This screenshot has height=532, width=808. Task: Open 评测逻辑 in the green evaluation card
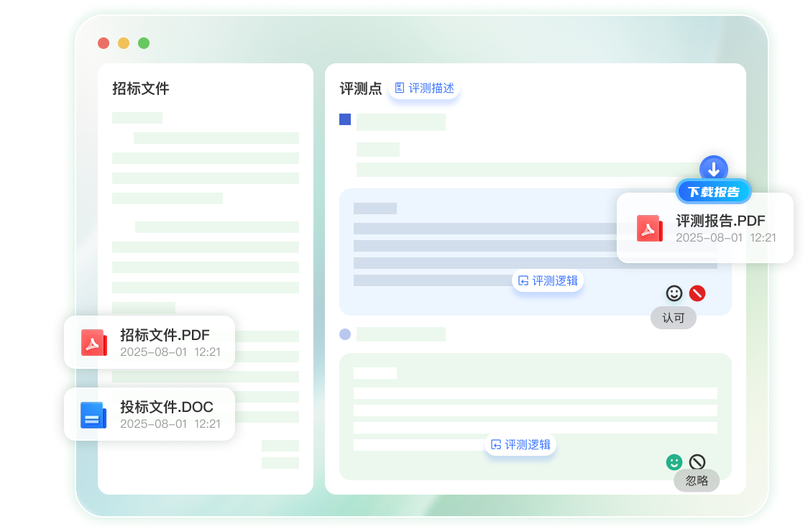(x=520, y=444)
